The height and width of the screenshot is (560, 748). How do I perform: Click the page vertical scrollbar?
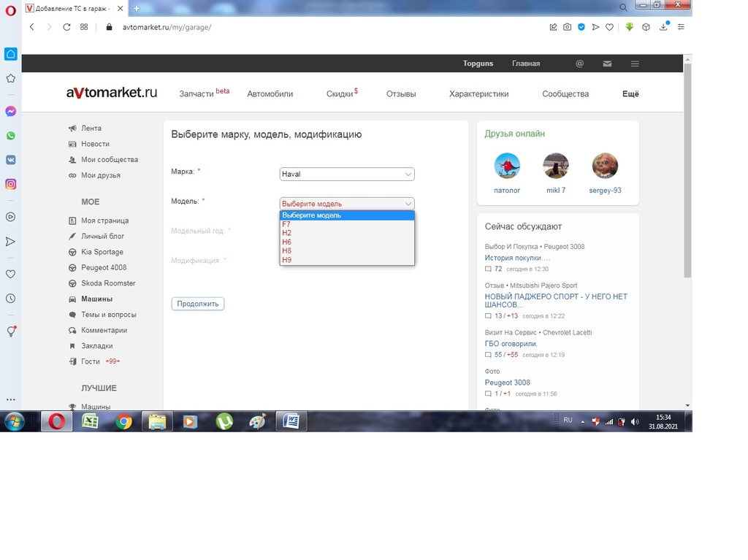tap(687, 171)
